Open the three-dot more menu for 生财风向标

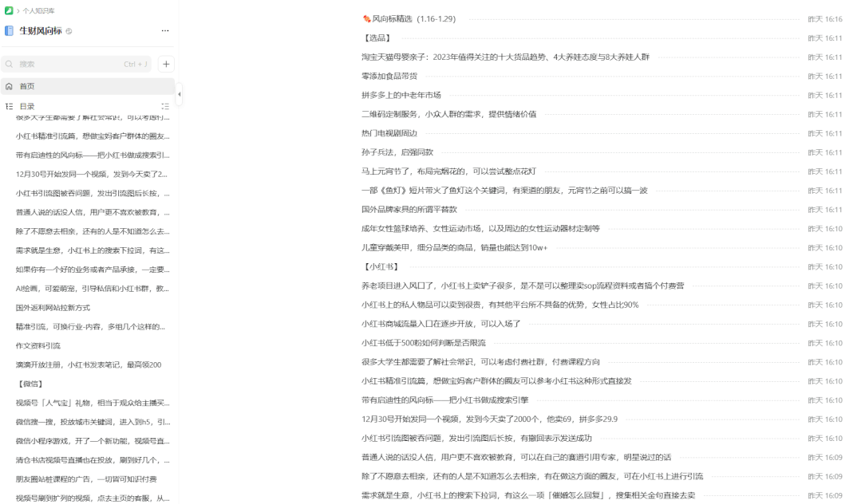coord(165,31)
